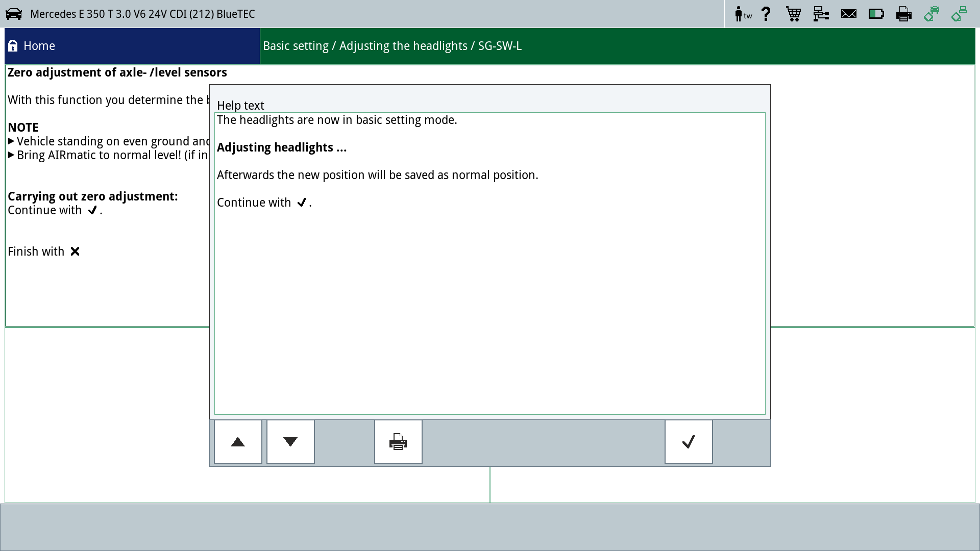Open the mail envelope icon
This screenshot has width=980, height=551.
coord(849,14)
